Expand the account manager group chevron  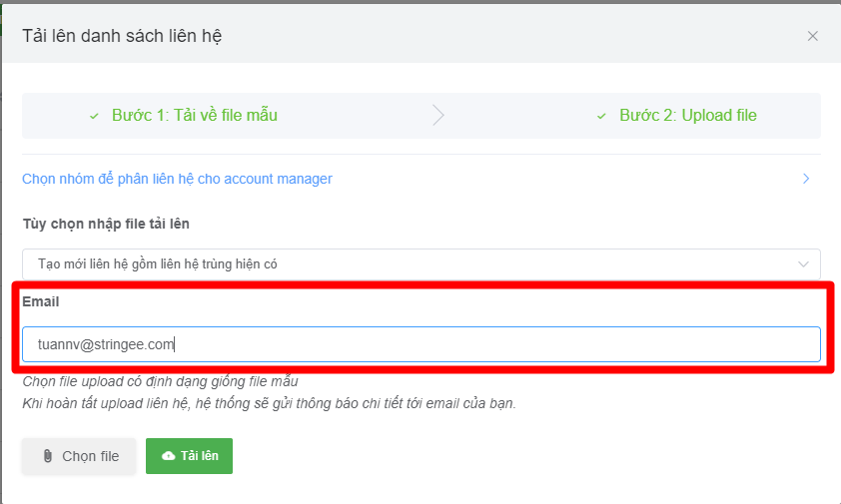click(805, 179)
